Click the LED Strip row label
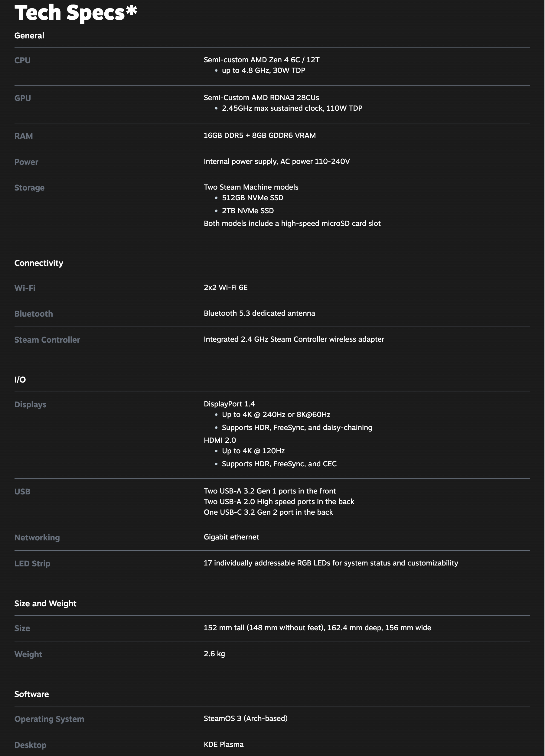Image resolution: width=545 pixels, height=756 pixels. 32,564
